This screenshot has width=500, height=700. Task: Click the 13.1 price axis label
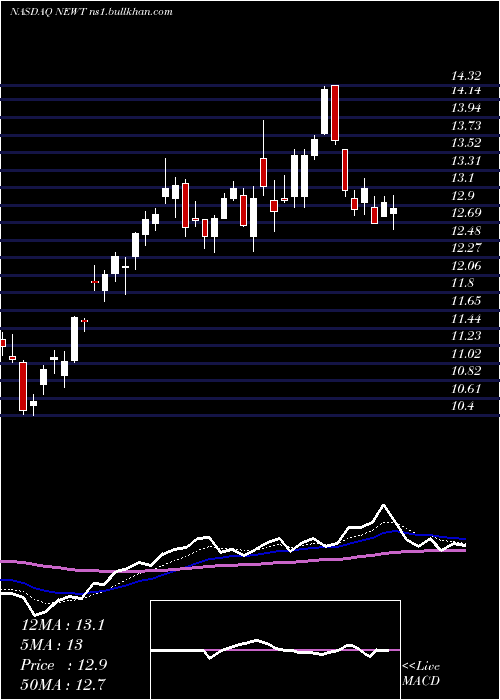coord(464,178)
